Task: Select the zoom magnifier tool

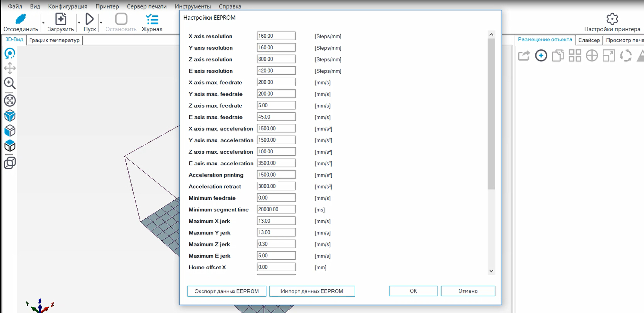Action: click(10, 83)
